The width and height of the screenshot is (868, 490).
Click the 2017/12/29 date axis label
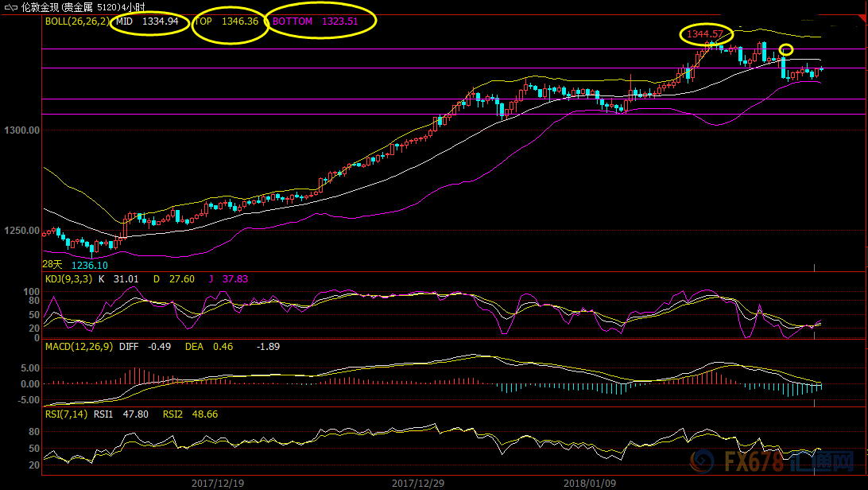[418, 483]
